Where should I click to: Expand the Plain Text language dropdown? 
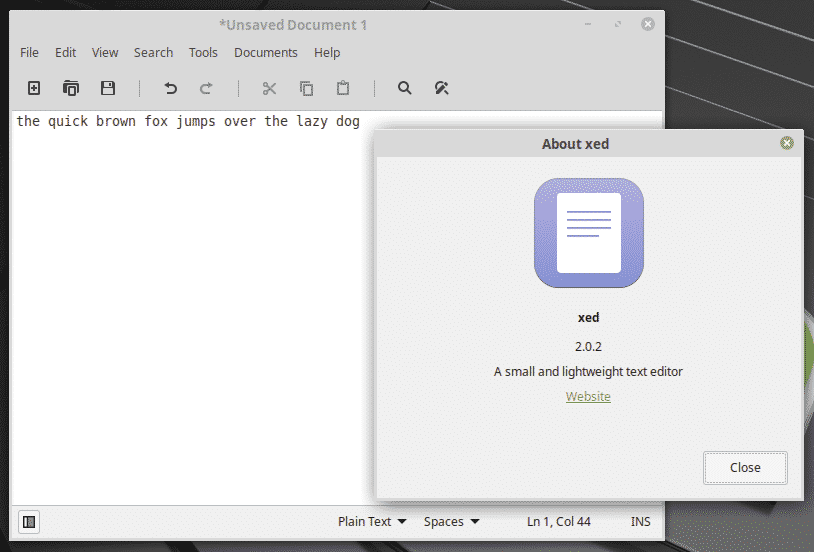click(372, 521)
